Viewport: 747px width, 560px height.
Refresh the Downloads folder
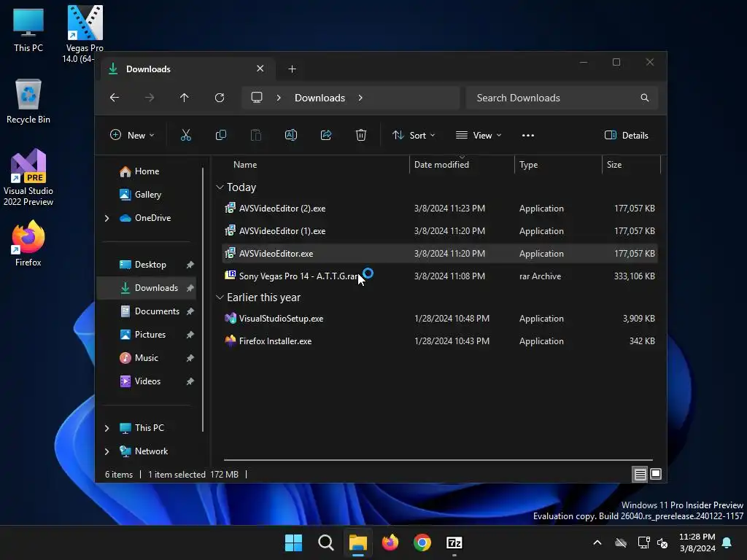[220, 98]
